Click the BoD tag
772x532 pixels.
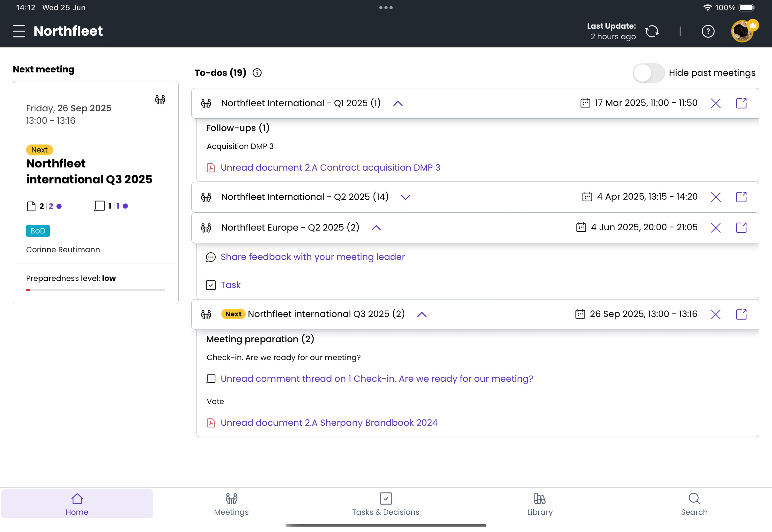click(38, 231)
